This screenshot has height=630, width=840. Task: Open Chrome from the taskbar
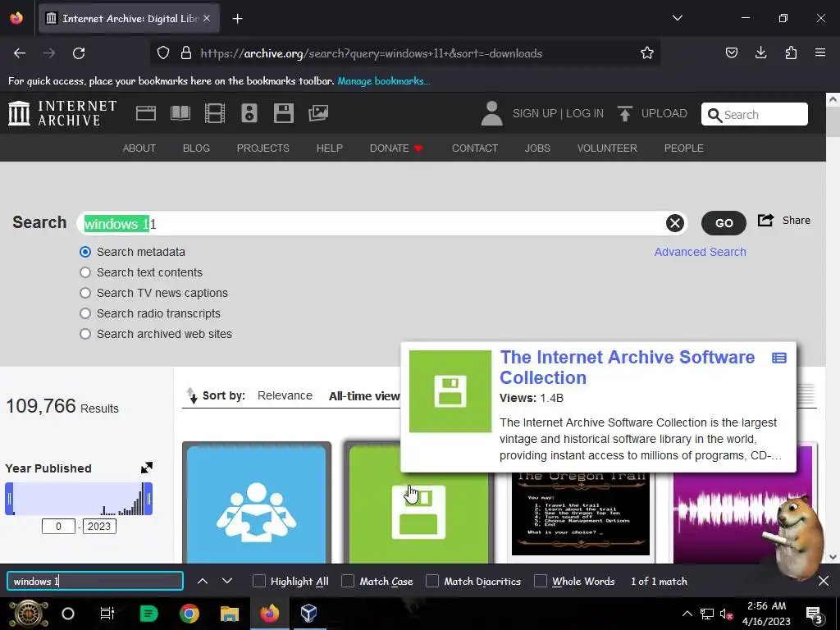(x=189, y=614)
